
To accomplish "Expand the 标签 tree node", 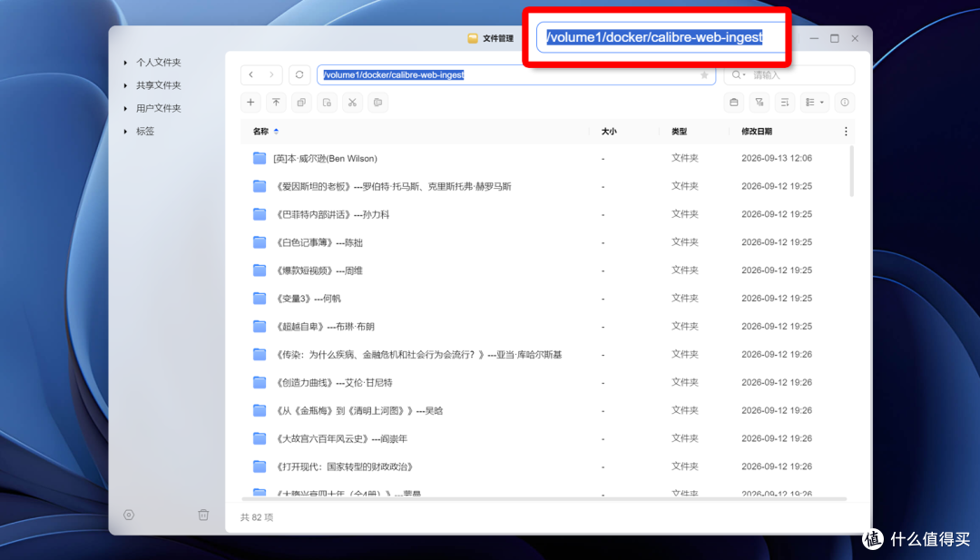I will click(125, 132).
